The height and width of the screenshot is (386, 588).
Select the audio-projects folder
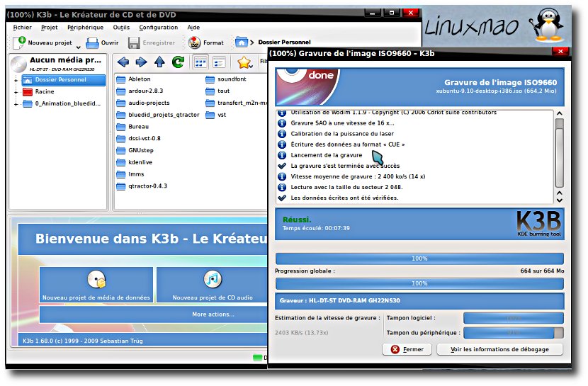(x=142, y=103)
